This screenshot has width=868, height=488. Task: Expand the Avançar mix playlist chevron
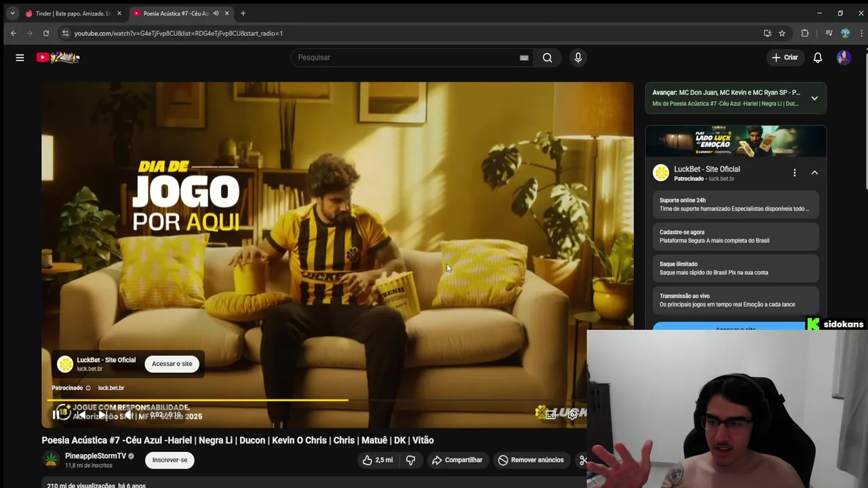click(x=814, y=98)
